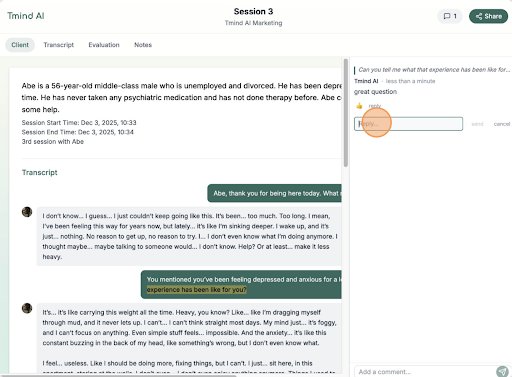Open the Evaluation tab
The image size is (512, 377).
coord(104,45)
